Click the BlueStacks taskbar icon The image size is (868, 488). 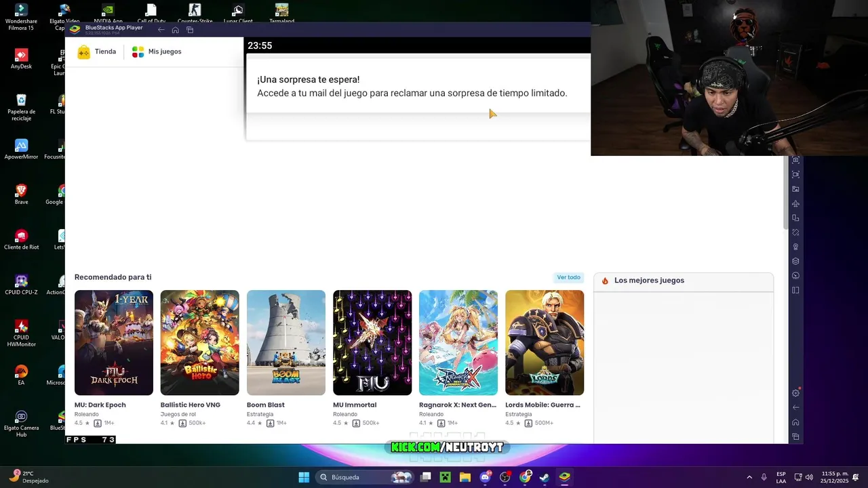(x=564, y=477)
